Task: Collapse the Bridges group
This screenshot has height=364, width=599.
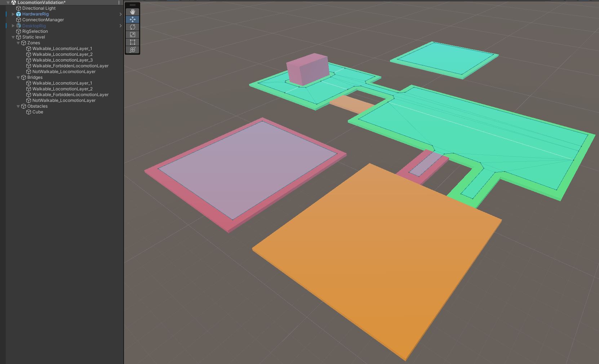Action: pos(18,77)
